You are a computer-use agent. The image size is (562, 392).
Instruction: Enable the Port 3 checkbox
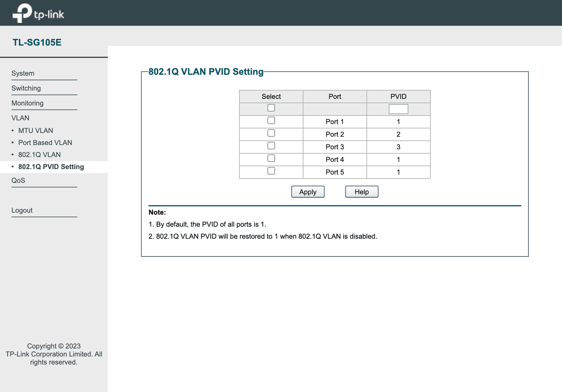271,146
